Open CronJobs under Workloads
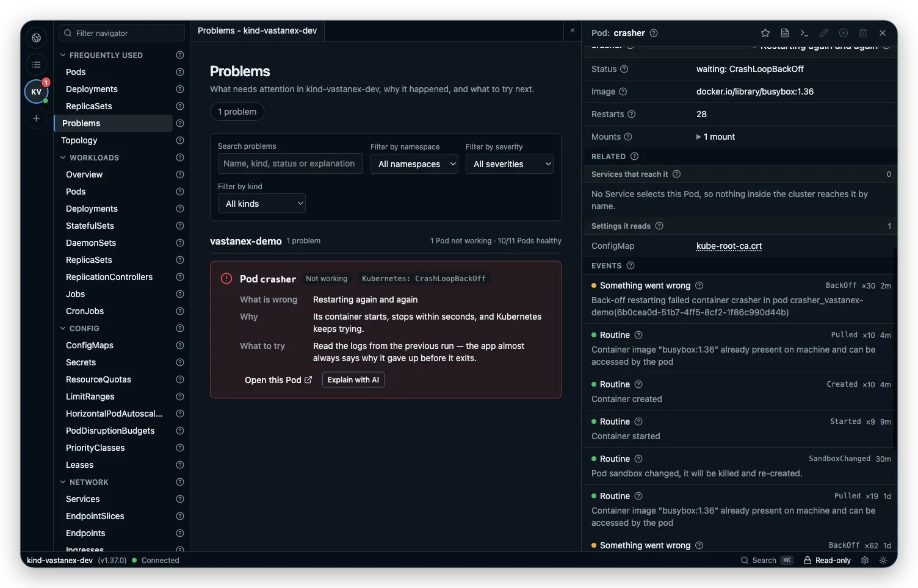The image size is (918, 588). (x=85, y=311)
